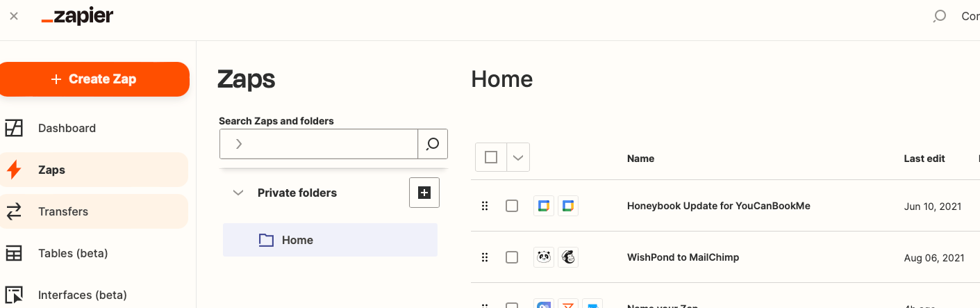
Task: Select the Home folder
Action: tap(330, 240)
